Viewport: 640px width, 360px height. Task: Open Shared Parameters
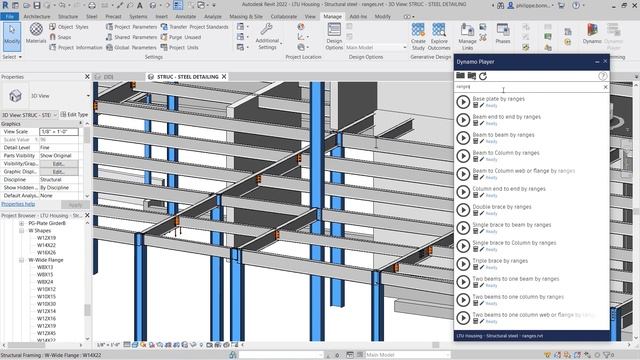pos(131,37)
